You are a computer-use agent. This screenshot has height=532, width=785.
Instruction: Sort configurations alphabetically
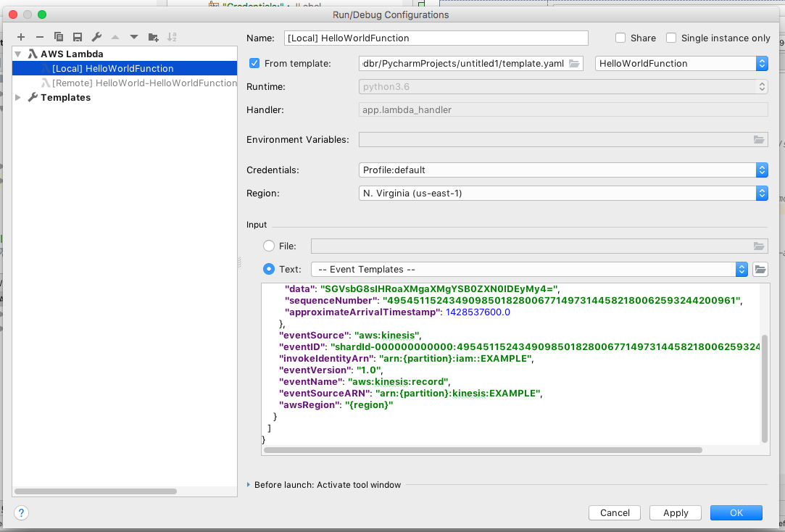[x=172, y=37]
